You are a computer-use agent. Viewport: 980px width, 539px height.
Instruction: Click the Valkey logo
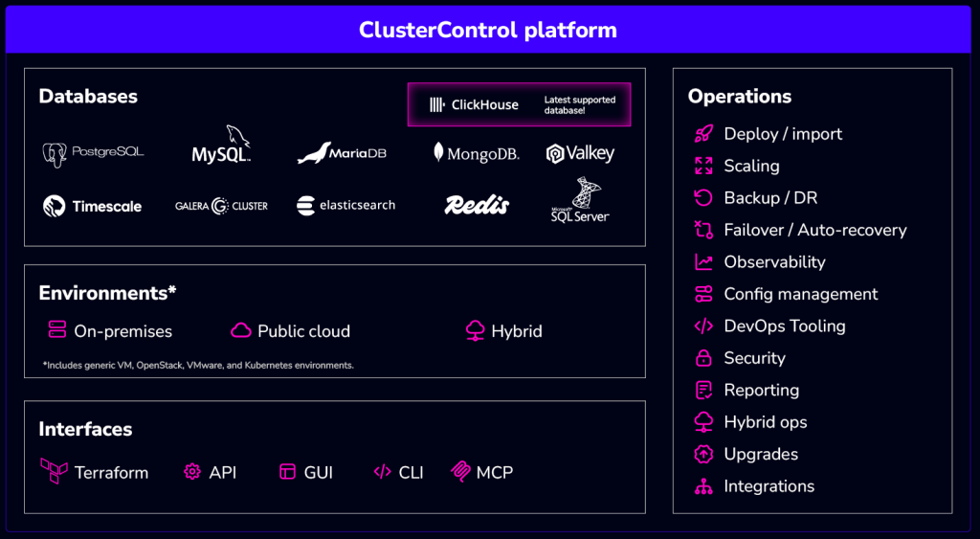581,153
